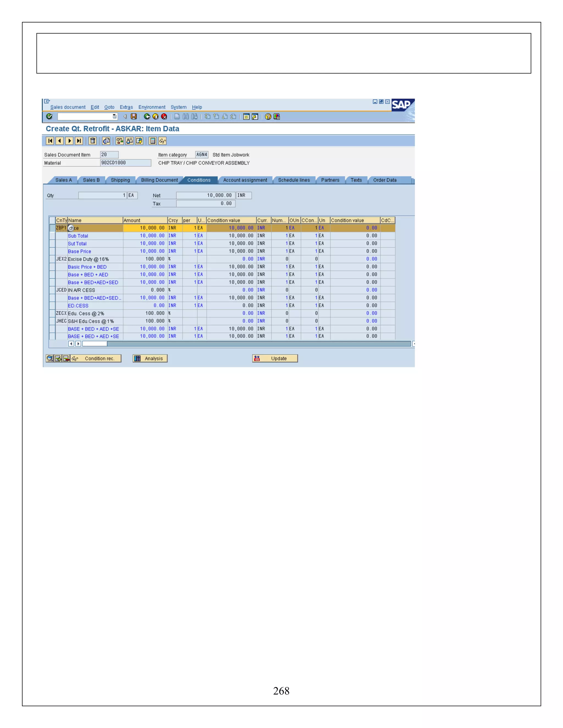Go to the first item
Screen dimensions: 563x728
(50, 141)
